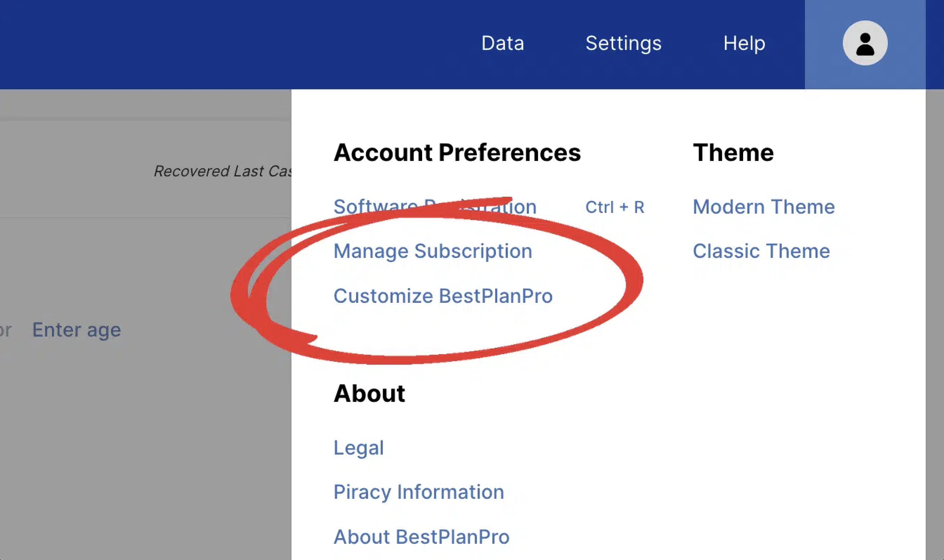Click the About section heading

(369, 393)
